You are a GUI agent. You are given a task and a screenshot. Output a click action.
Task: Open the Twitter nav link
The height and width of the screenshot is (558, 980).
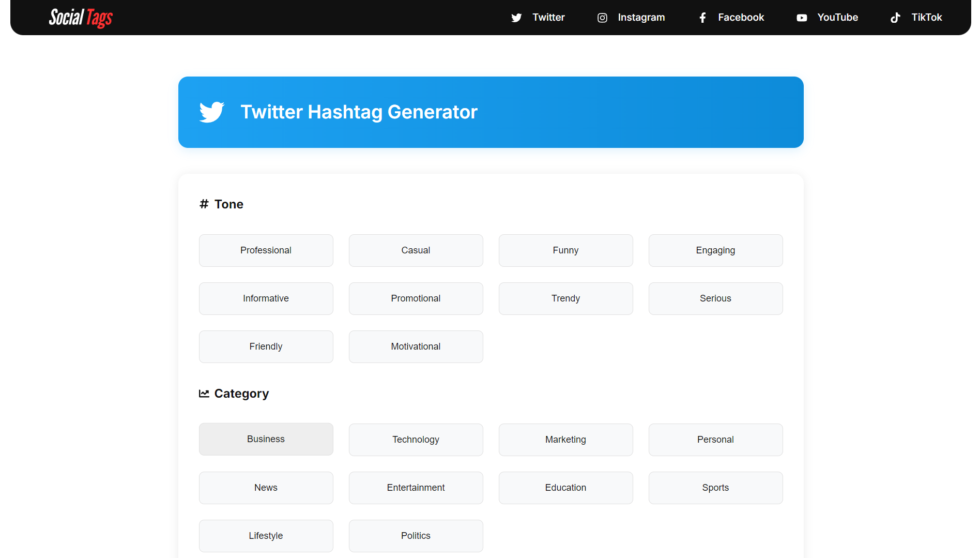point(538,18)
